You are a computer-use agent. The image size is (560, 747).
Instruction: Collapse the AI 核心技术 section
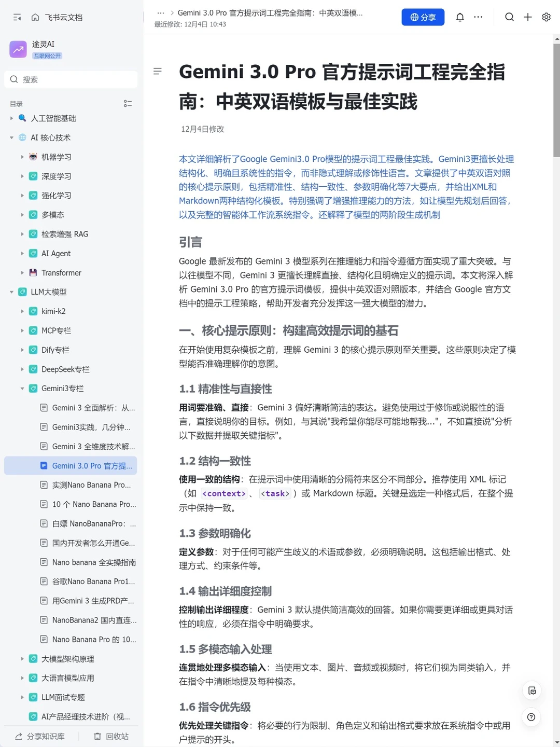coord(11,137)
